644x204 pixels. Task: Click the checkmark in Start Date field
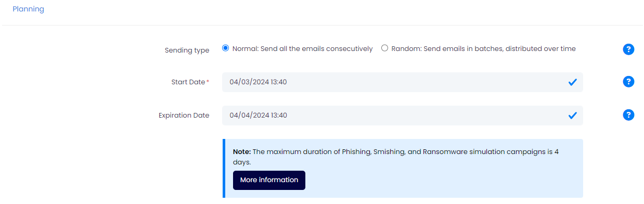pos(572,82)
